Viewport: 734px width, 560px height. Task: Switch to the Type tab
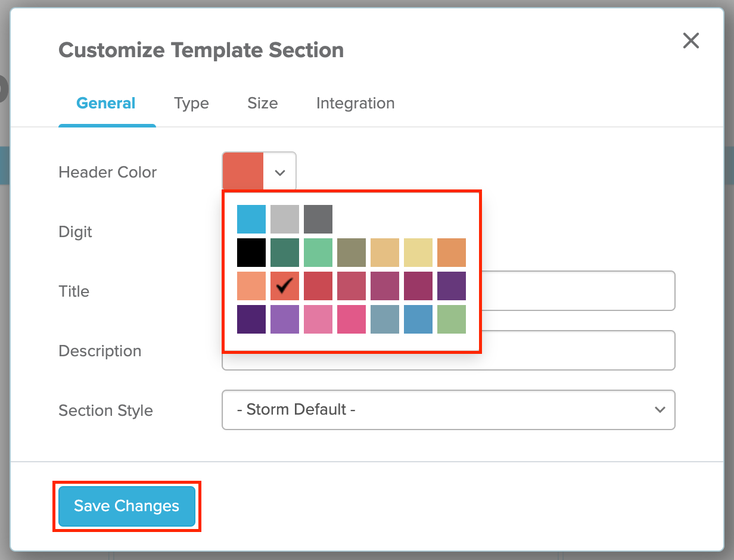pyautogui.click(x=191, y=103)
